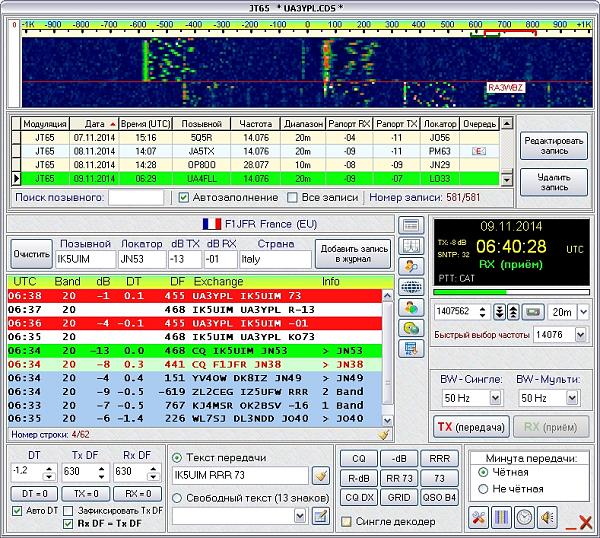Click the speaker audio settings icon
This screenshot has height=538, width=600.
(547, 518)
